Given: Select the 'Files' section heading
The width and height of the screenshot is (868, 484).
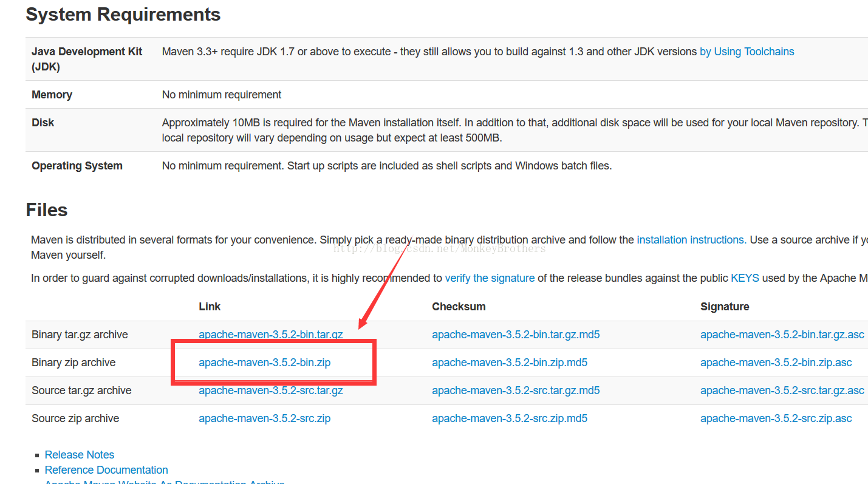Looking at the screenshot, I should 47,210.
